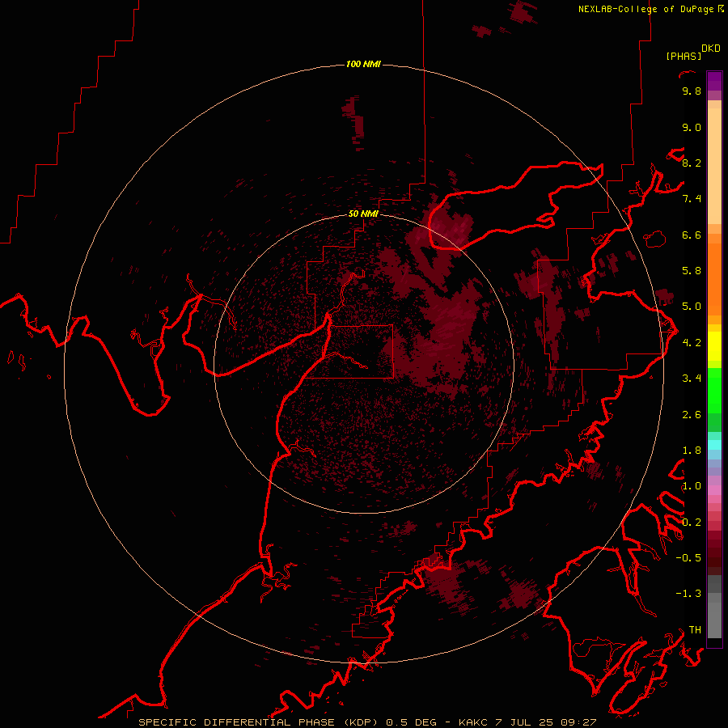
Task: Click the 9.8 color scale value
Action: tap(692, 91)
